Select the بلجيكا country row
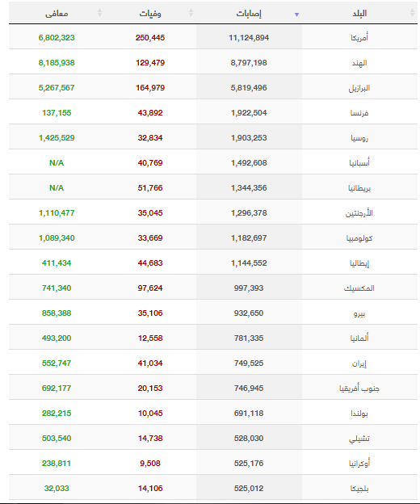 click(x=213, y=488)
